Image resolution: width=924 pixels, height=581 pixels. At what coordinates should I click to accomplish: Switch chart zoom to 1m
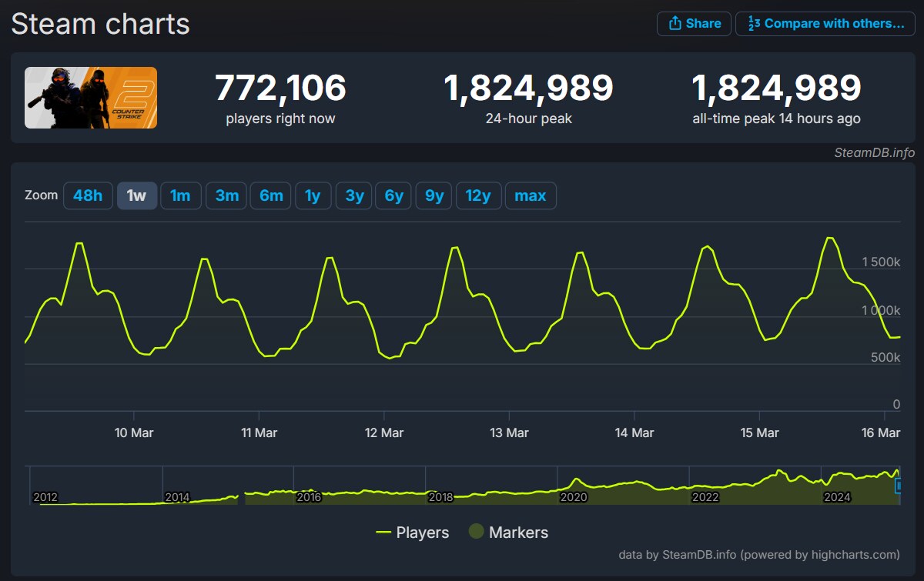(x=181, y=195)
